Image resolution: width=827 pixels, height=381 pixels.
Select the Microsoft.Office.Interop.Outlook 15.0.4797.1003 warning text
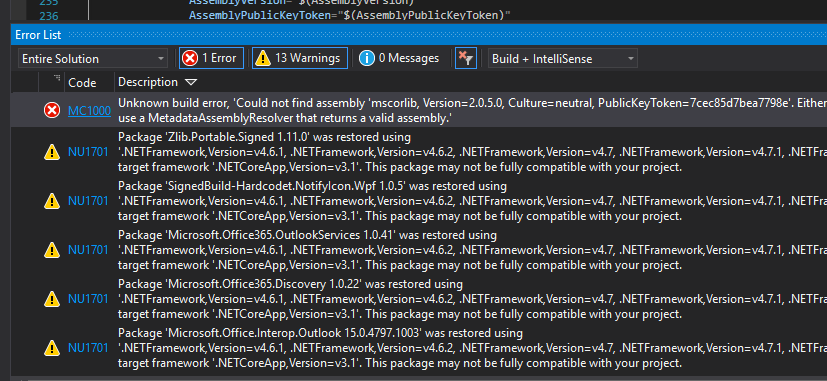472,348
